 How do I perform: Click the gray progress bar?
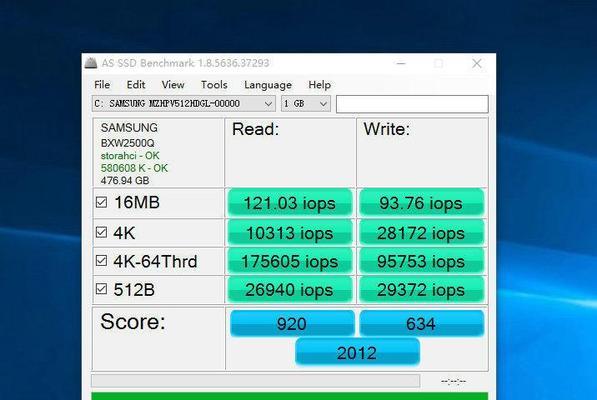(x=255, y=381)
